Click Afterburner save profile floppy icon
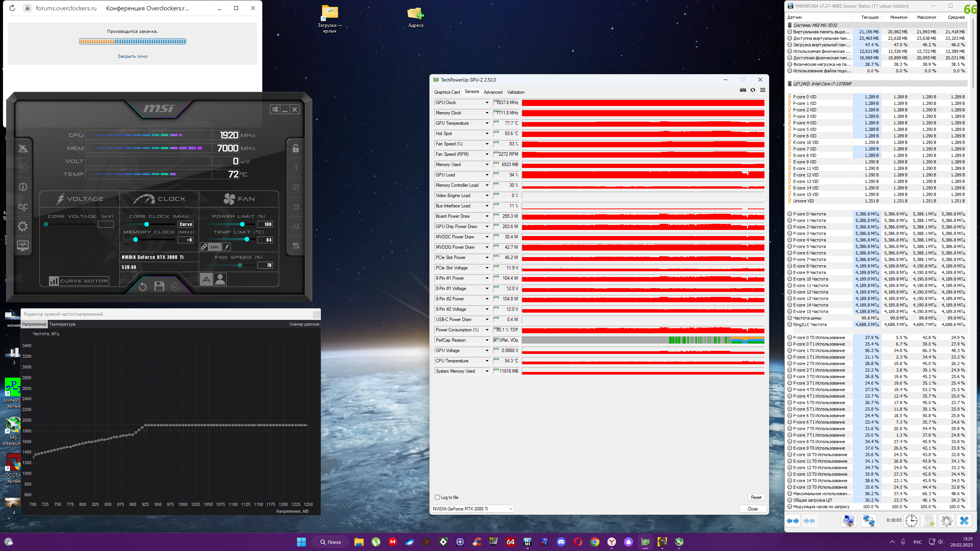The image size is (980, 551). [159, 286]
